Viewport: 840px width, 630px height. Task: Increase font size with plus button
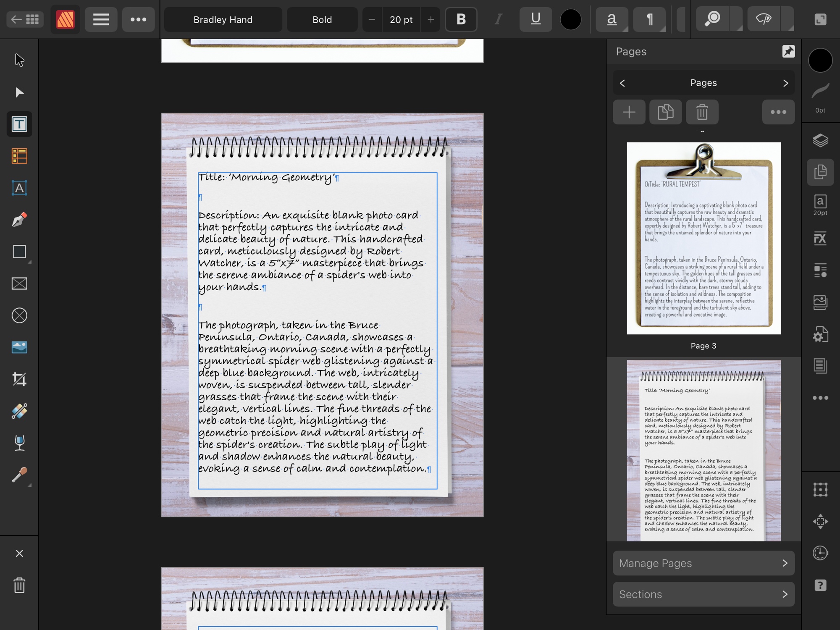point(430,19)
